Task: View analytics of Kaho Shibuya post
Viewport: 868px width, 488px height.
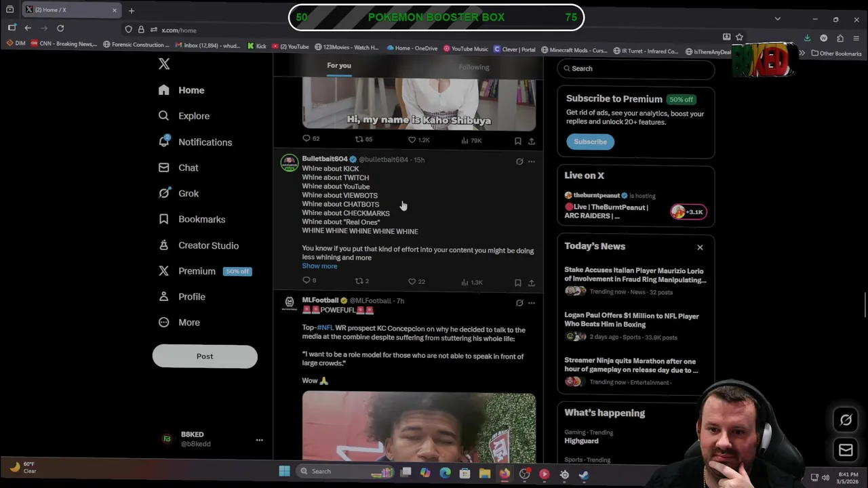Action: coord(471,140)
